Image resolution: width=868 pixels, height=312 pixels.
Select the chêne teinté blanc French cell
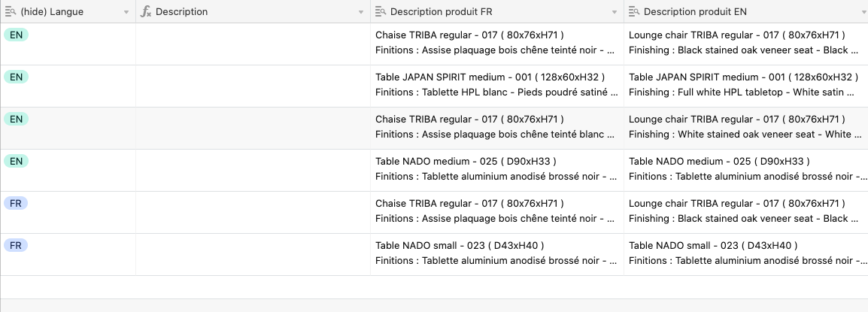496,128
